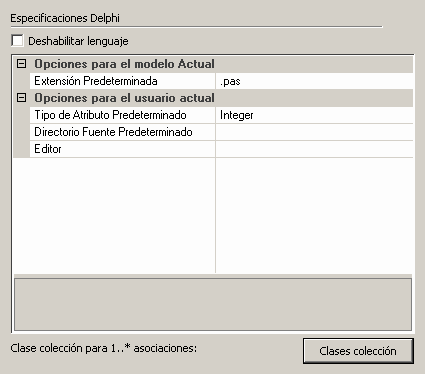Screen dimensions: 425x374
Task: Click the empty Editor value field
Action: click(x=314, y=149)
